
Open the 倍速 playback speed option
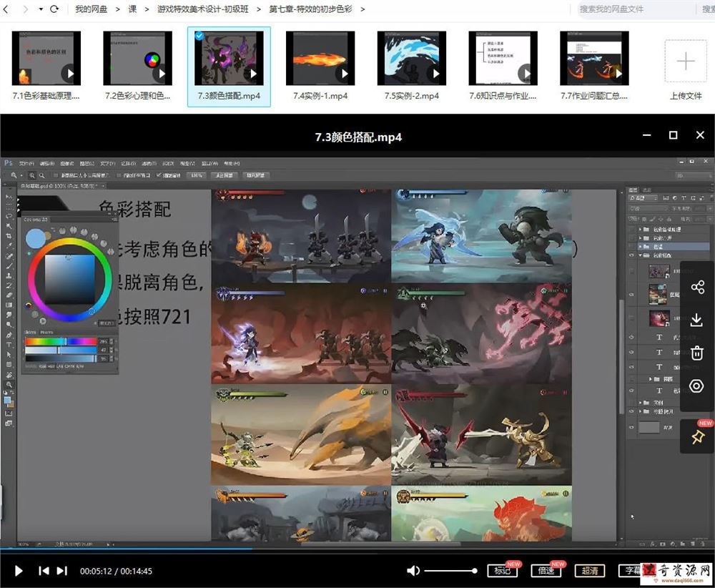point(546,570)
